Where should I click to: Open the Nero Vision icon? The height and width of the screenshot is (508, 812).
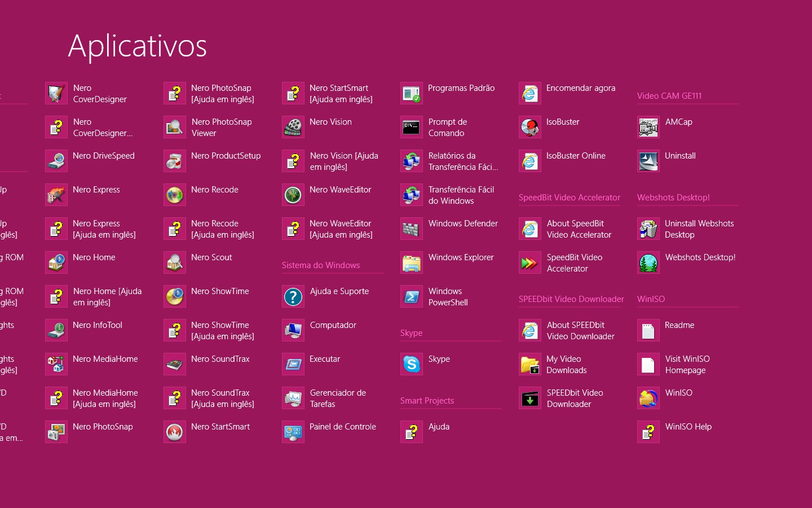click(x=293, y=128)
